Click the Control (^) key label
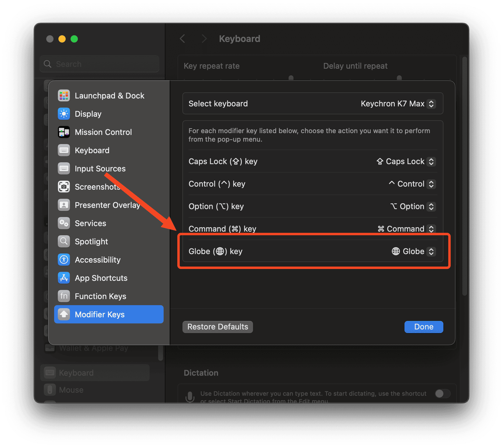The image size is (503, 448). [x=217, y=184]
